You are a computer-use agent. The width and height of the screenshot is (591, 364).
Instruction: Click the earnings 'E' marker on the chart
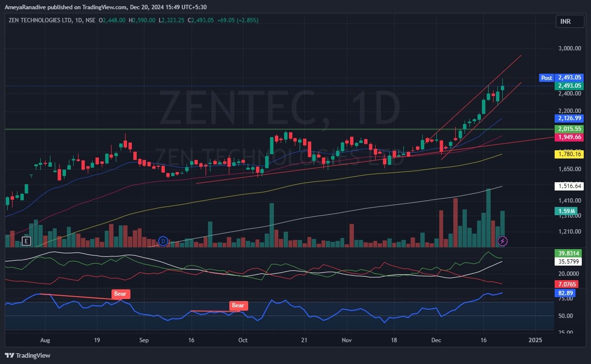point(26,241)
